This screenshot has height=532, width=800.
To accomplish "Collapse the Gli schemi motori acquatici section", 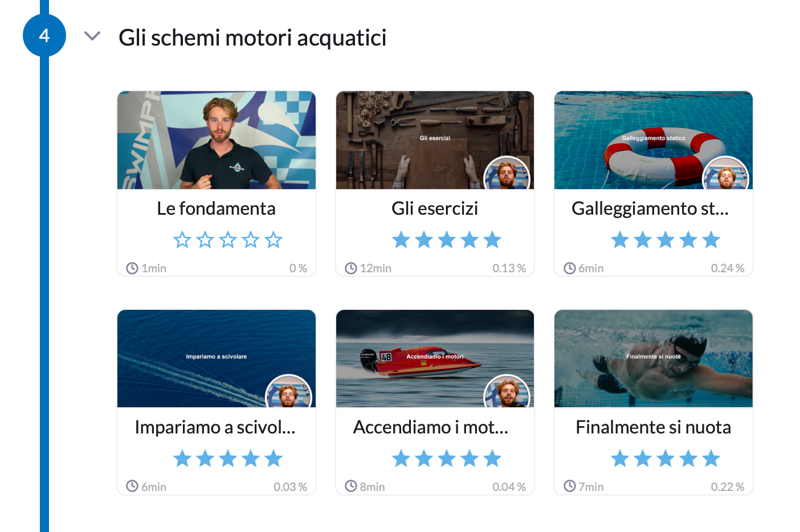I will coord(92,36).
